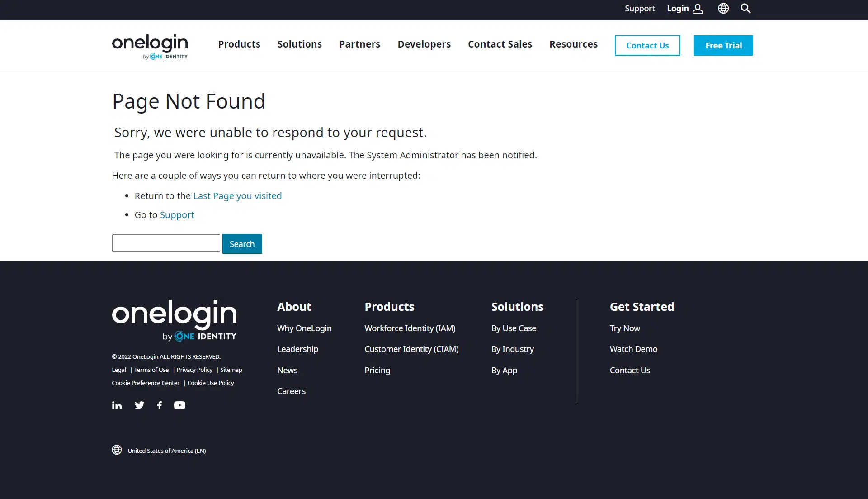Click the OneLogin header logo
868x499 pixels.
pos(150,46)
